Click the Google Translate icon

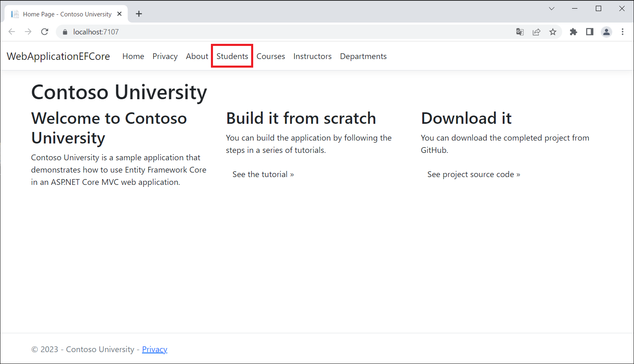pyautogui.click(x=520, y=32)
